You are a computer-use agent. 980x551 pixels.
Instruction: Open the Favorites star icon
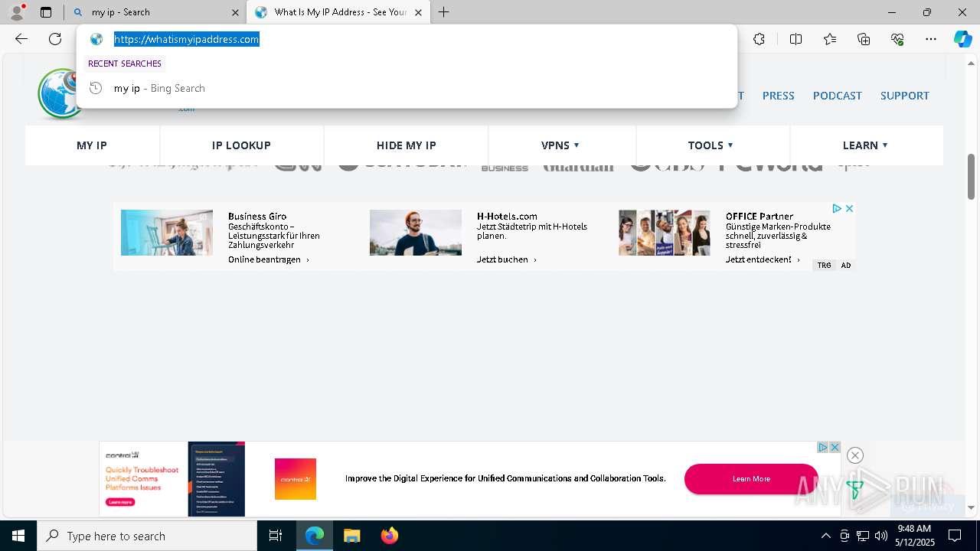[x=830, y=39]
